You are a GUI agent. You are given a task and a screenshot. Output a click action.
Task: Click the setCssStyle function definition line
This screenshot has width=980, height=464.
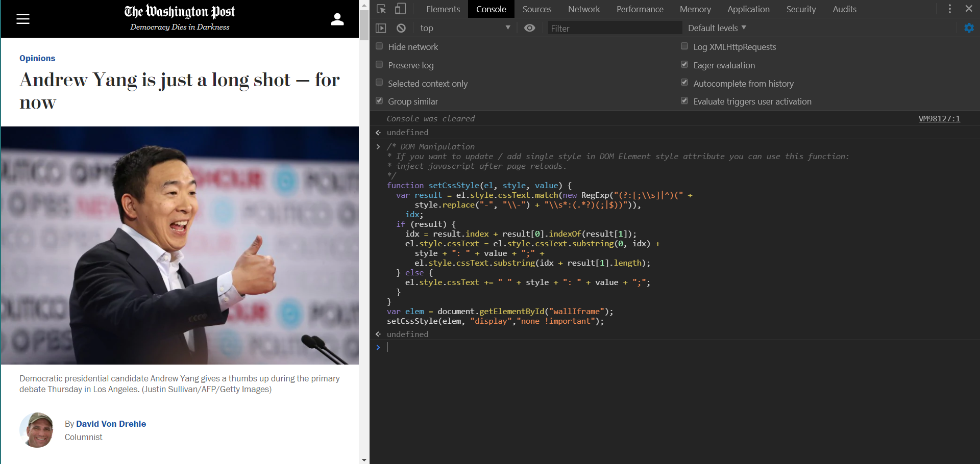pos(479,186)
